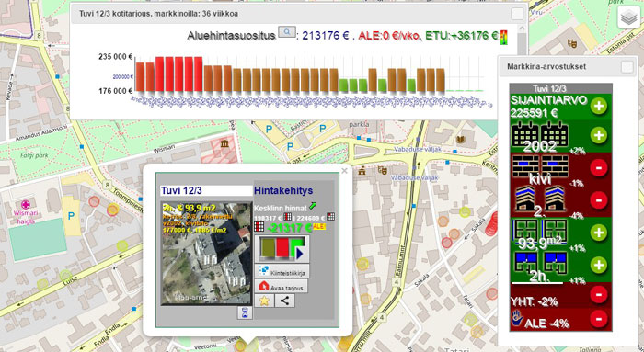The image size is (644, 352).
Task: Click the plus icon on the 2002 row
Action: coord(598,135)
